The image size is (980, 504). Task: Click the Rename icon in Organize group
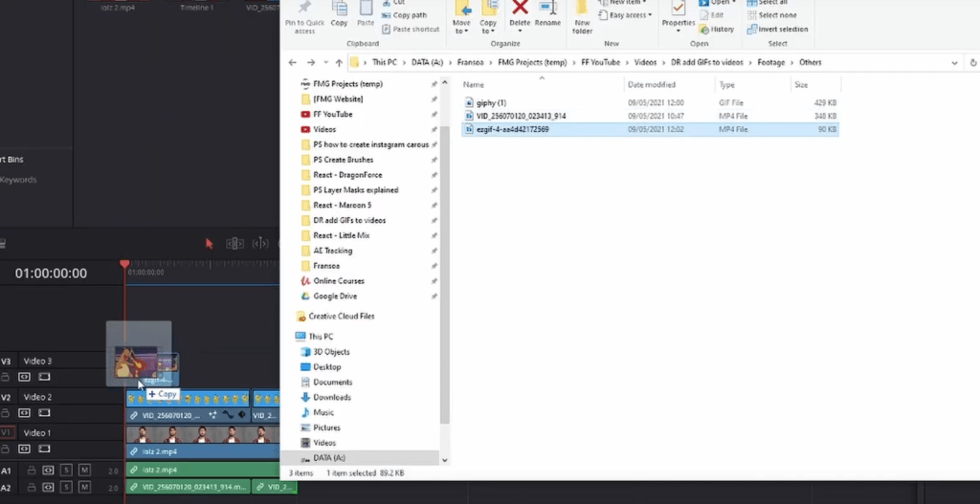click(547, 8)
